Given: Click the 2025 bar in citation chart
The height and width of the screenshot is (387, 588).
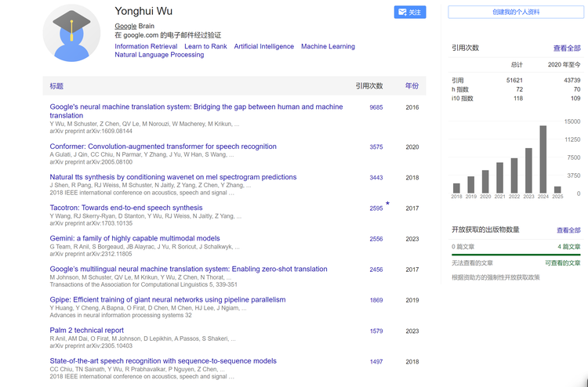Looking at the screenshot, I should tap(557, 190).
